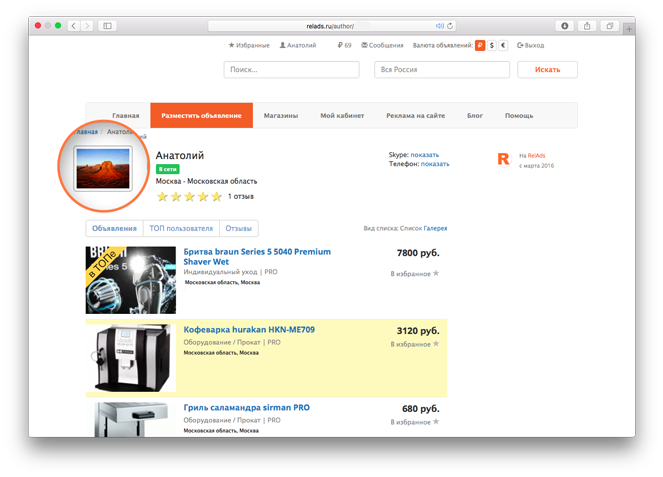The width and height of the screenshot is (663, 477).
Task: Open the Вся Россия region field
Action: (442, 70)
